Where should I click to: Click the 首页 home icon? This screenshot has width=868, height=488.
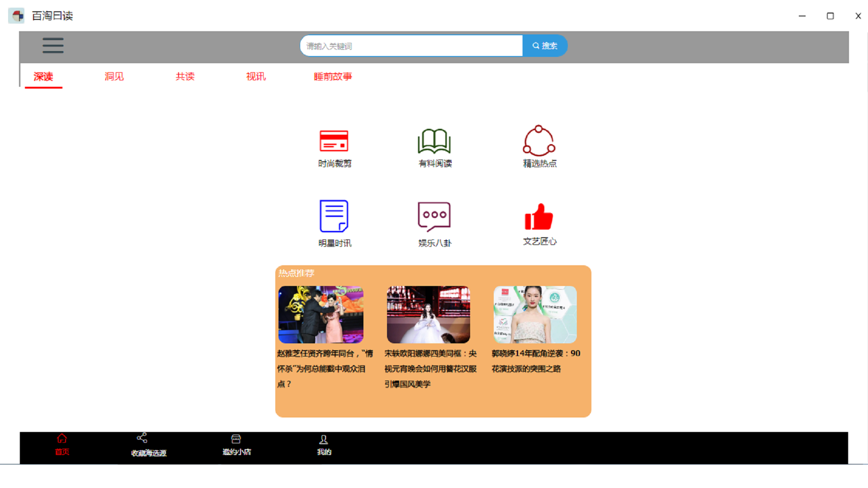pos(62,439)
